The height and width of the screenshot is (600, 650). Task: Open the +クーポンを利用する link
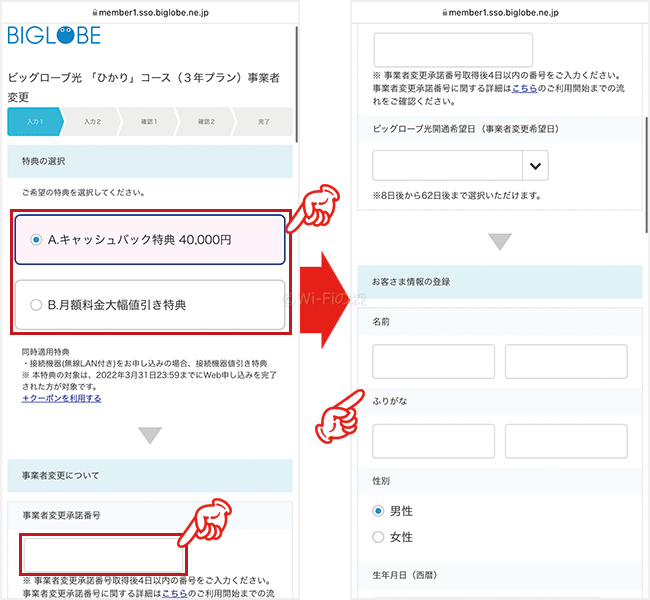click(x=61, y=398)
